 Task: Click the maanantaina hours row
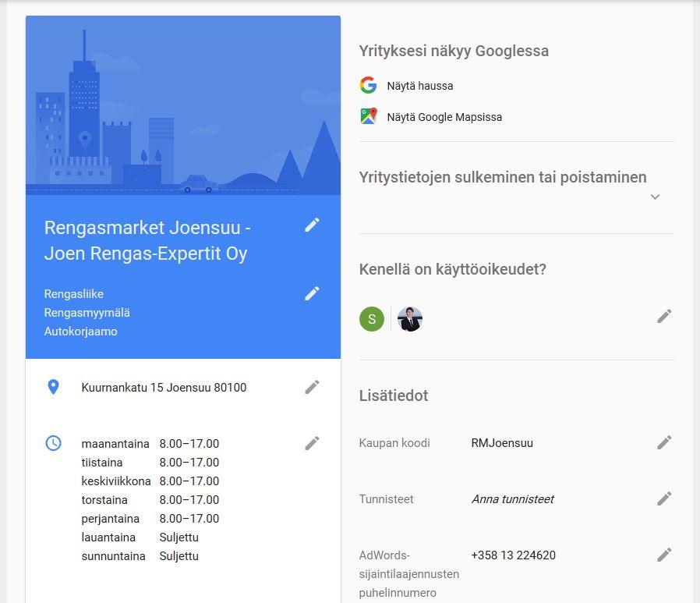(150, 444)
